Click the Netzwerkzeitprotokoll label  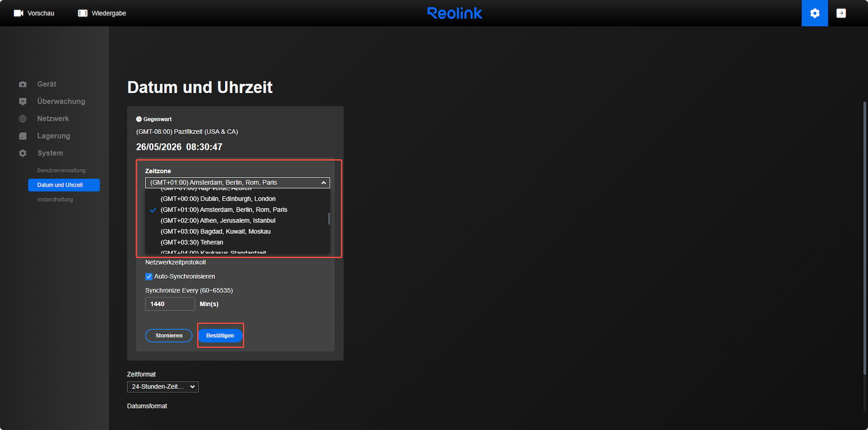175,262
